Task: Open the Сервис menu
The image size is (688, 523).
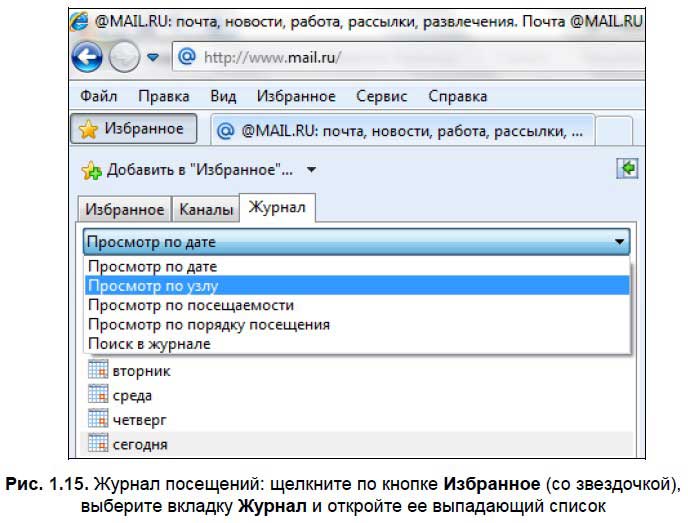Action: [382, 96]
